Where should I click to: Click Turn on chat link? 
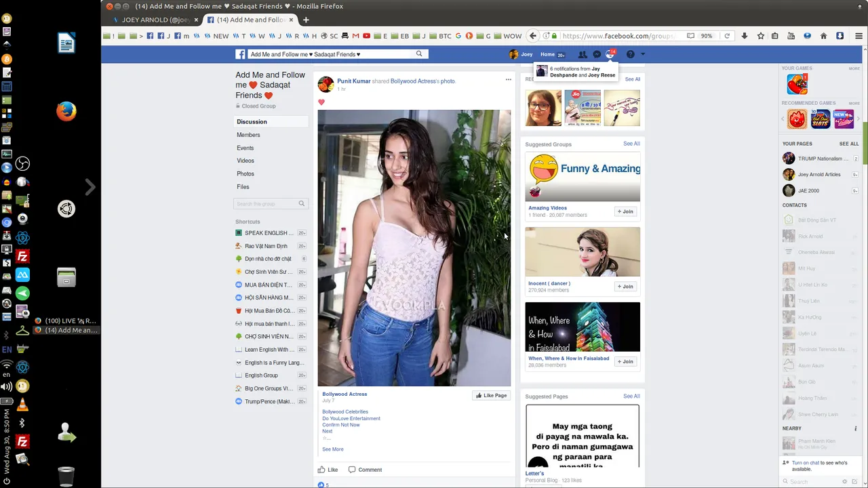click(x=805, y=463)
